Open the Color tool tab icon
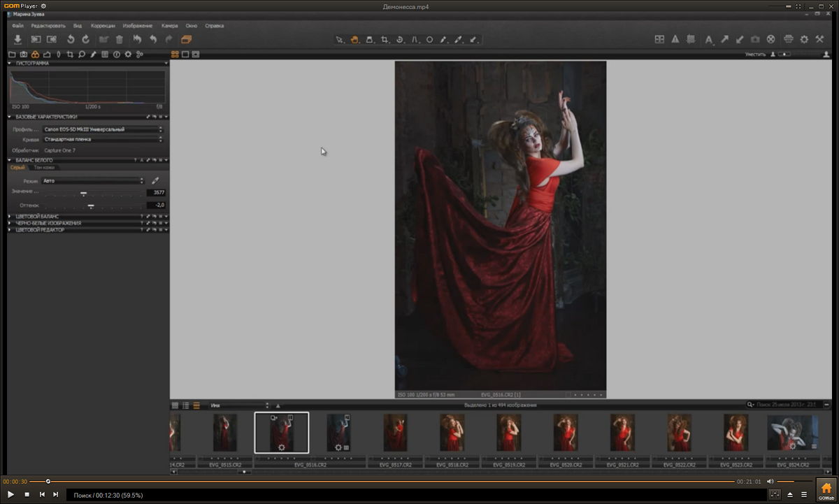This screenshot has width=839, height=504. [35, 54]
